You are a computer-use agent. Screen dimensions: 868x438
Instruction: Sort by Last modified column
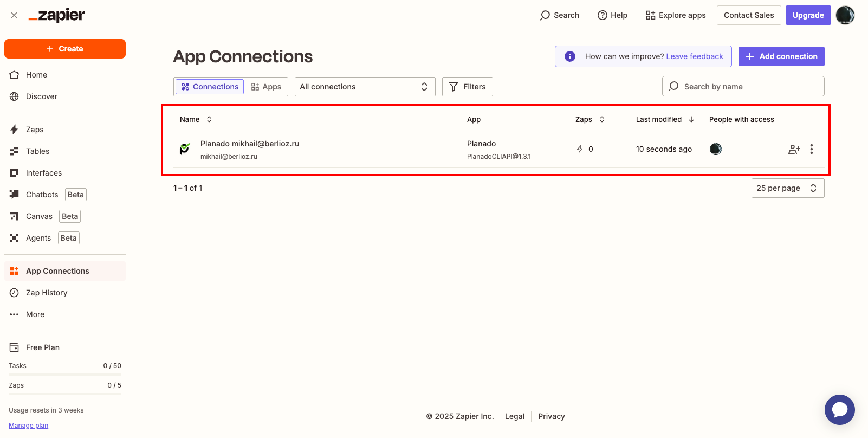point(665,119)
